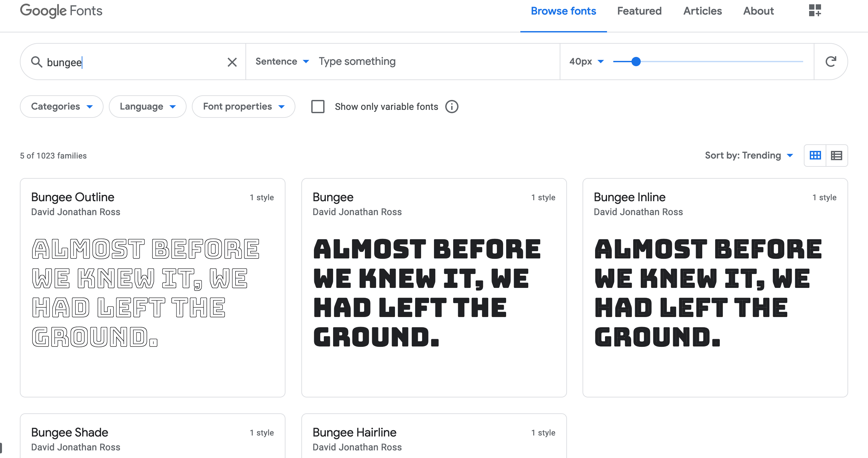Switch to grid view
Viewport: 868px width, 458px height.
coord(815,155)
